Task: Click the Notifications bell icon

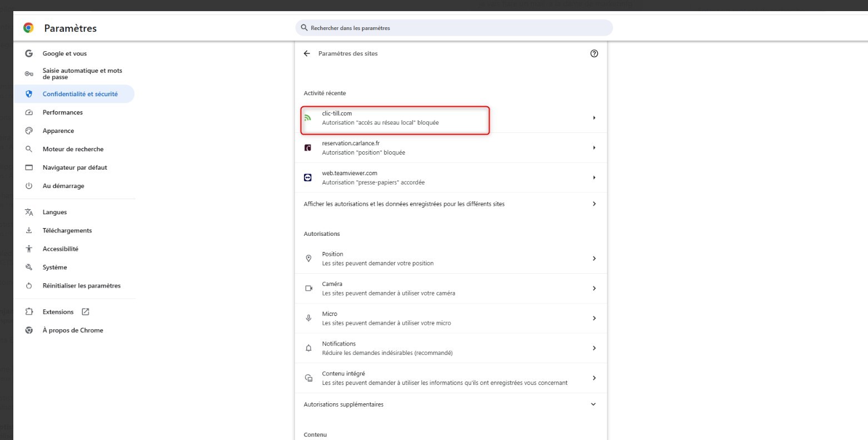Action: point(309,348)
